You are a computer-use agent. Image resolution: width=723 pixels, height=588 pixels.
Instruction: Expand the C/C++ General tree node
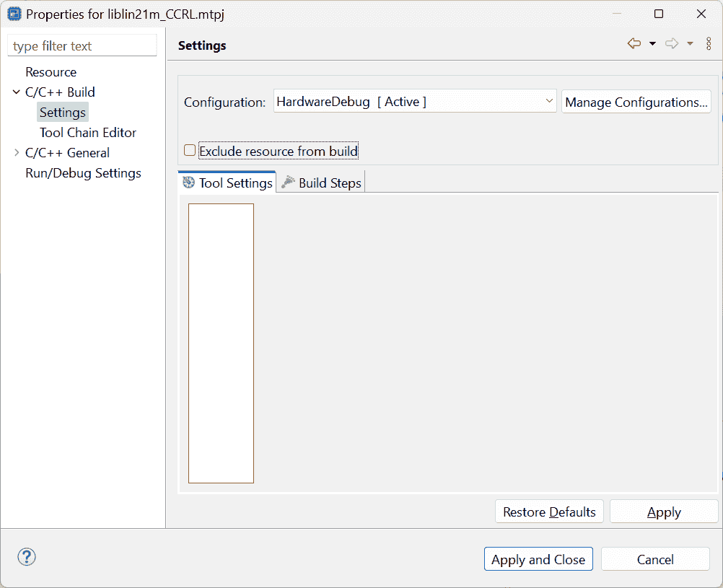(x=17, y=152)
